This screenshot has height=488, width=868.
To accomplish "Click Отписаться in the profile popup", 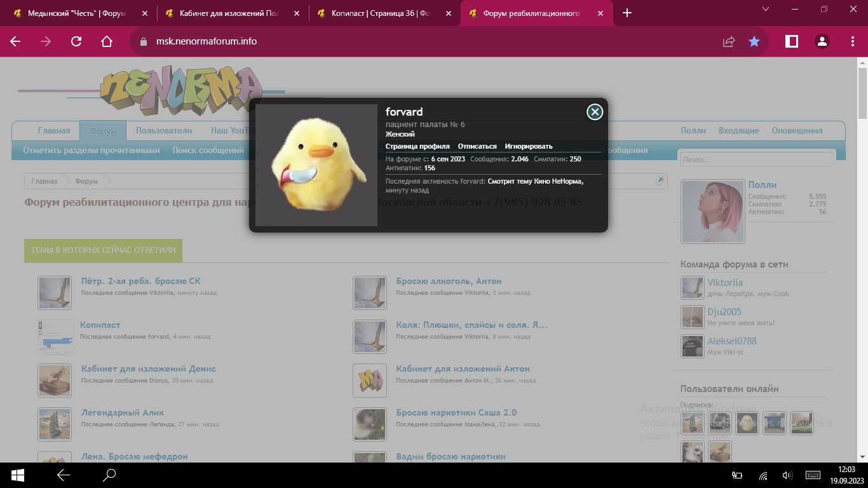I will tap(477, 146).
